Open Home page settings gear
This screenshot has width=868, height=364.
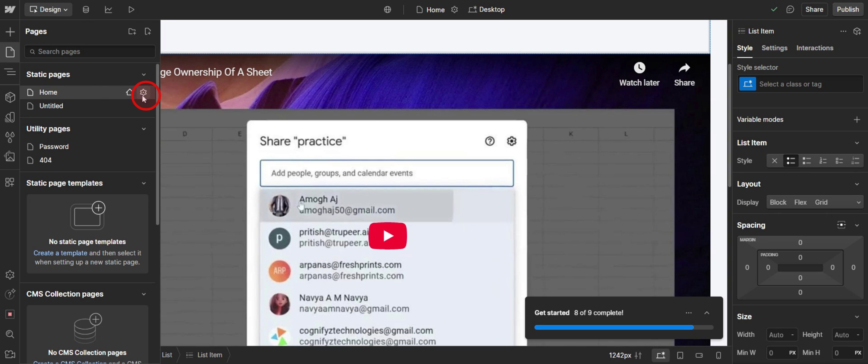(x=143, y=92)
